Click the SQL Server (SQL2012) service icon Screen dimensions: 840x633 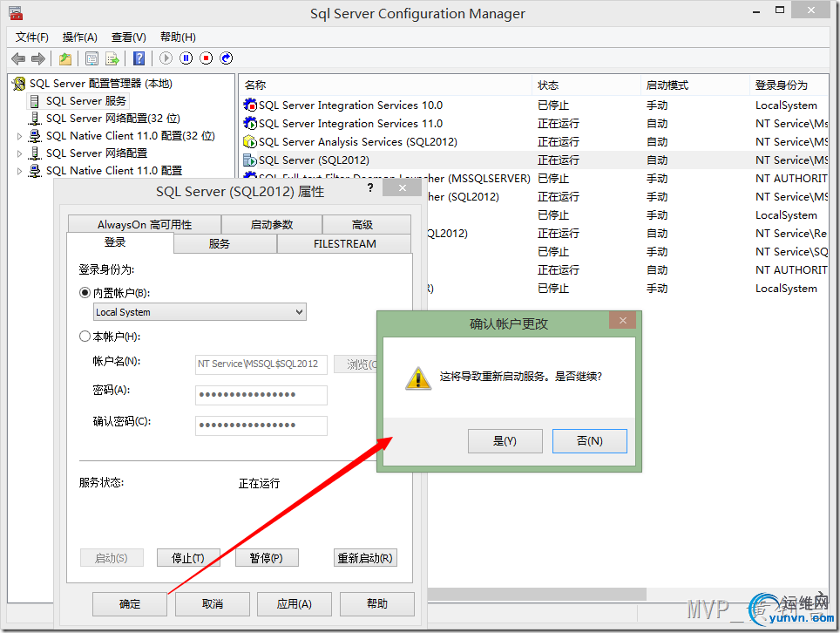click(x=249, y=160)
